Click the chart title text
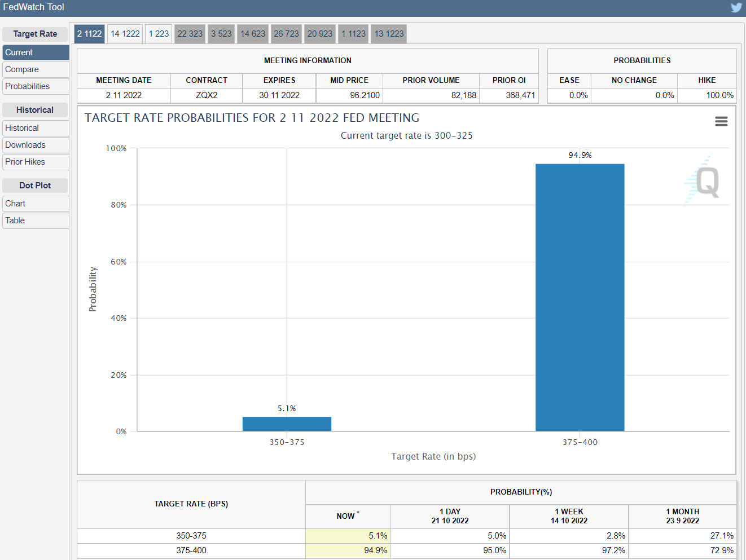746x560 pixels. 252,118
